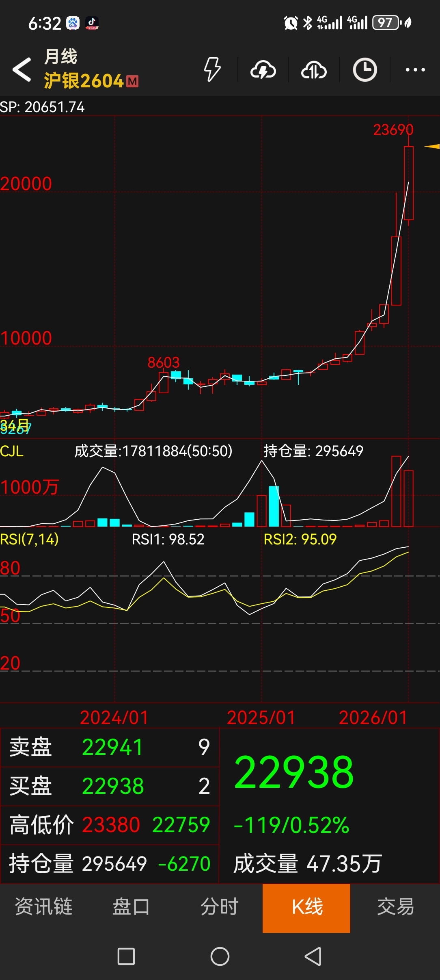
Task: Select the K线 tab
Action: click(x=306, y=908)
